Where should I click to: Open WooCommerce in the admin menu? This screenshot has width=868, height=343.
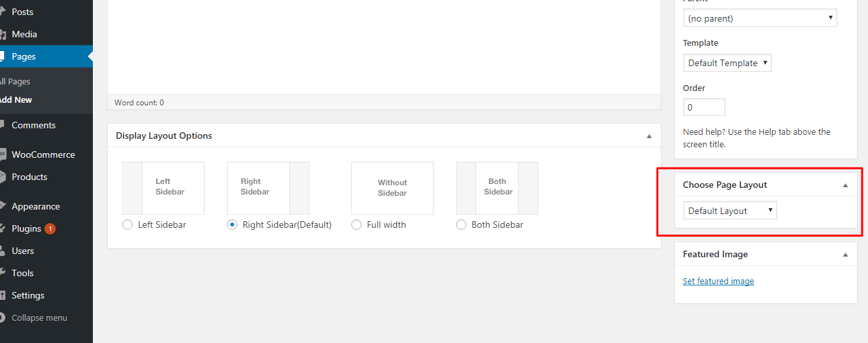pos(43,154)
